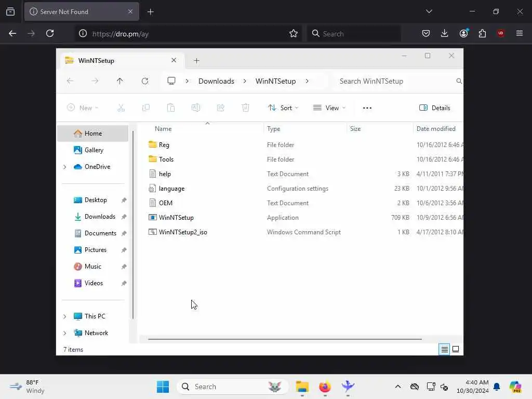
Task: Select the Tools folder
Action: pyautogui.click(x=166, y=159)
